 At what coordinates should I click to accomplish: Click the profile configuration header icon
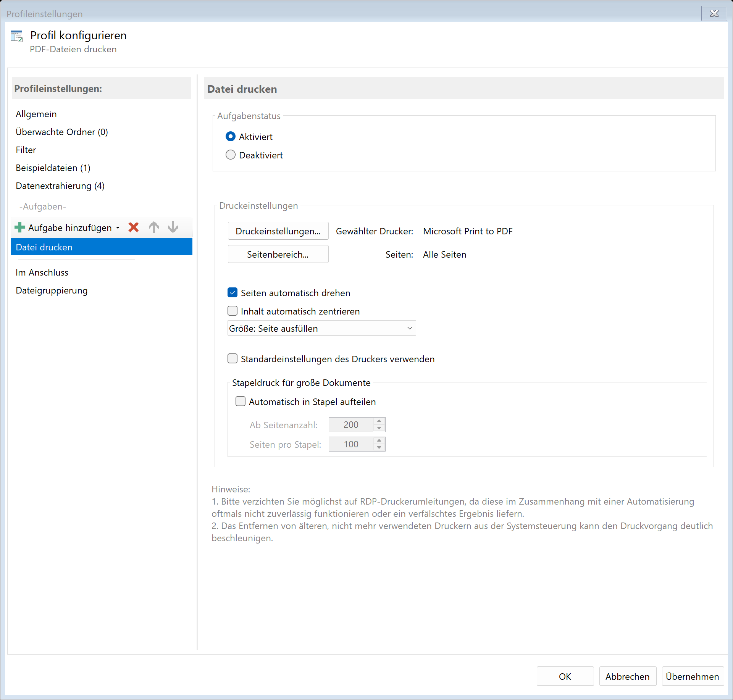[x=17, y=37]
